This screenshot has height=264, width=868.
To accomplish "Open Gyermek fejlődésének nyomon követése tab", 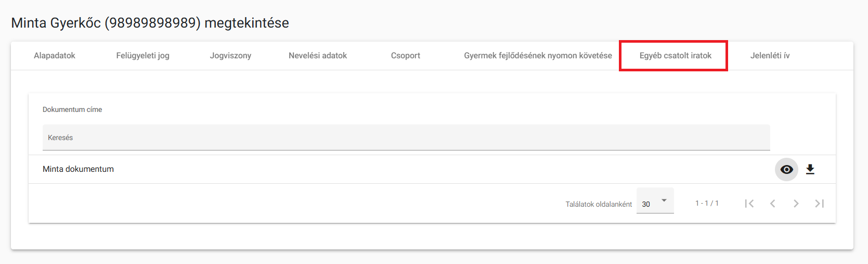I will point(538,56).
